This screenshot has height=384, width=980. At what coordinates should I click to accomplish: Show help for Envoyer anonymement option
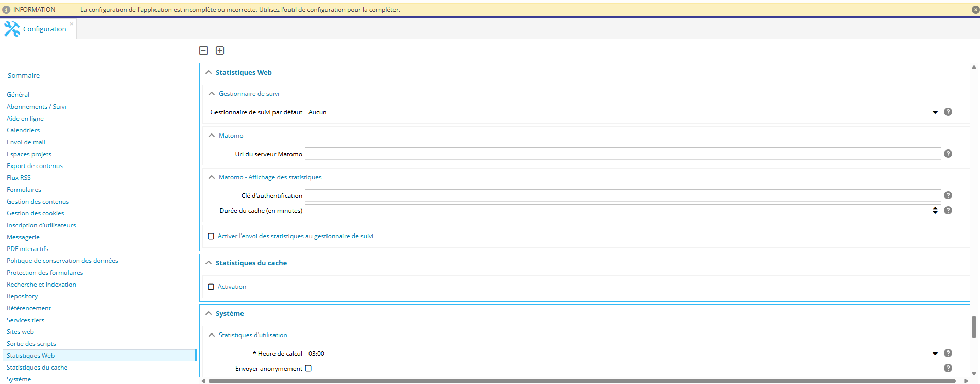pyautogui.click(x=948, y=368)
